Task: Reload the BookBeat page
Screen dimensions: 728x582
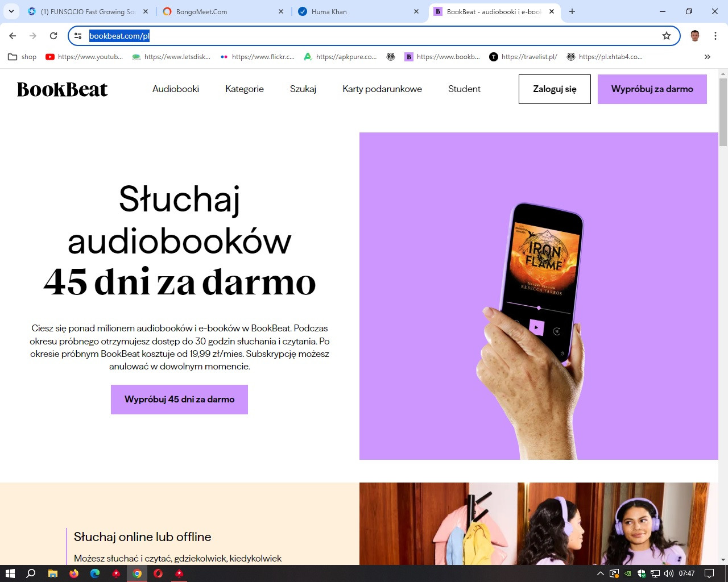Action: pyautogui.click(x=53, y=35)
